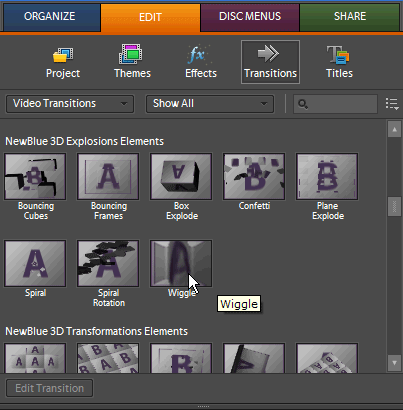Select fourth 3D Transformations transition thumbnail
The height and width of the screenshot is (410, 403).
(x=254, y=358)
